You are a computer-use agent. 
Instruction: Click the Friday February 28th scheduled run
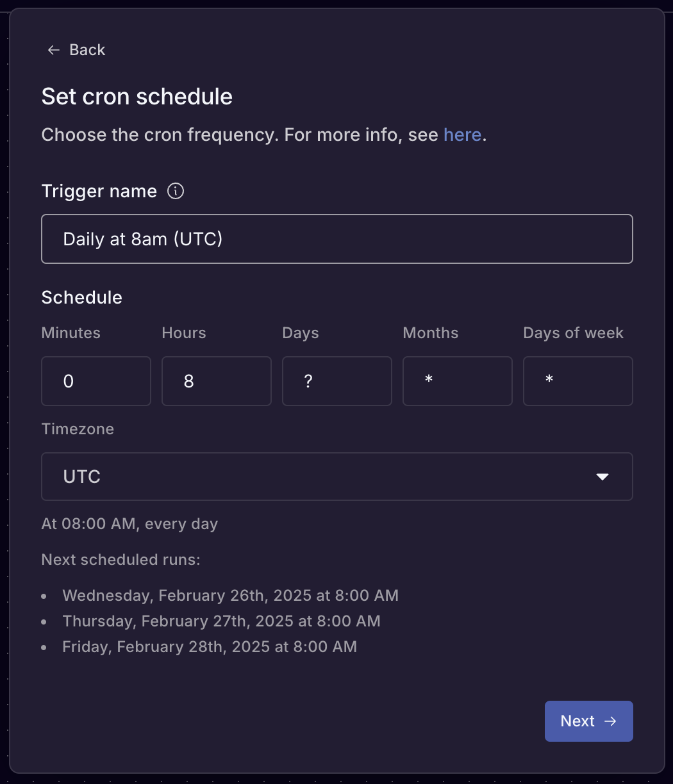tap(210, 646)
